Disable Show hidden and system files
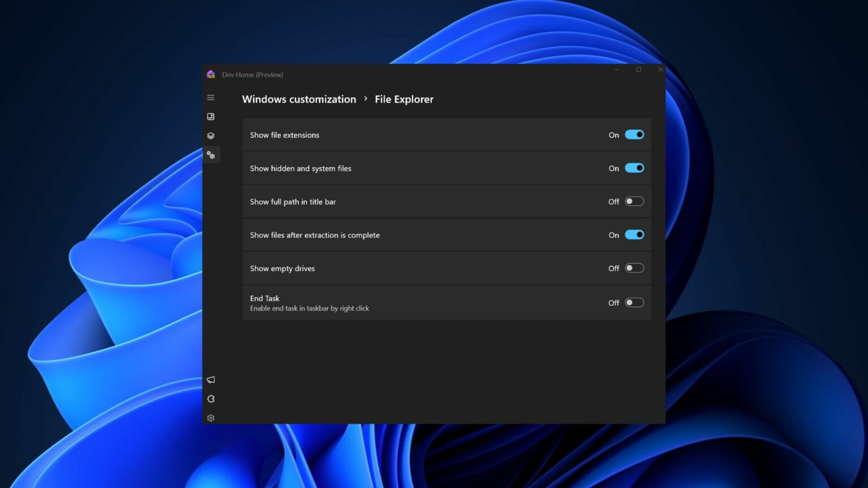 pyautogui.click(x=634, y=168)
